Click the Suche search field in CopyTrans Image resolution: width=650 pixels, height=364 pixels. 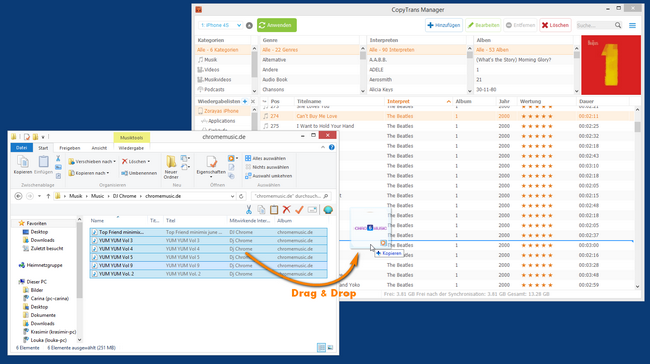[595, 25]
